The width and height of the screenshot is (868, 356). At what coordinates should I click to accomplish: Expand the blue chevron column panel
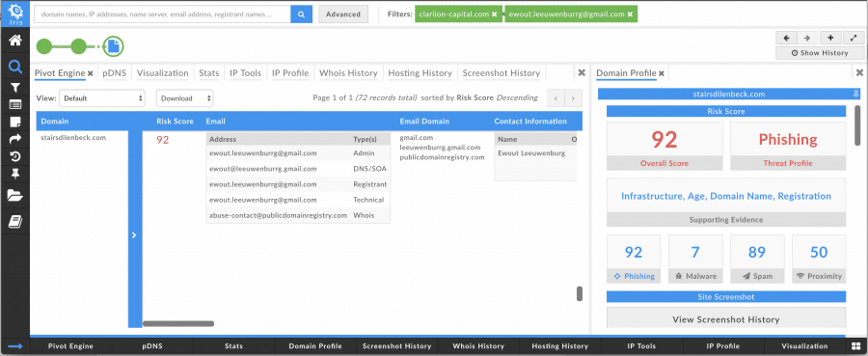tap(133, 235)
